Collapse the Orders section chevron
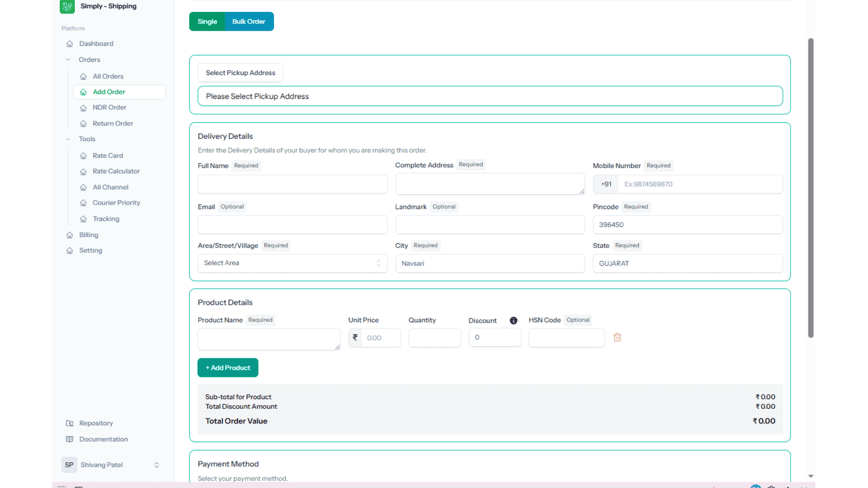Image resolution: width=868 pixels, height=488 pixels. [68, 60]
